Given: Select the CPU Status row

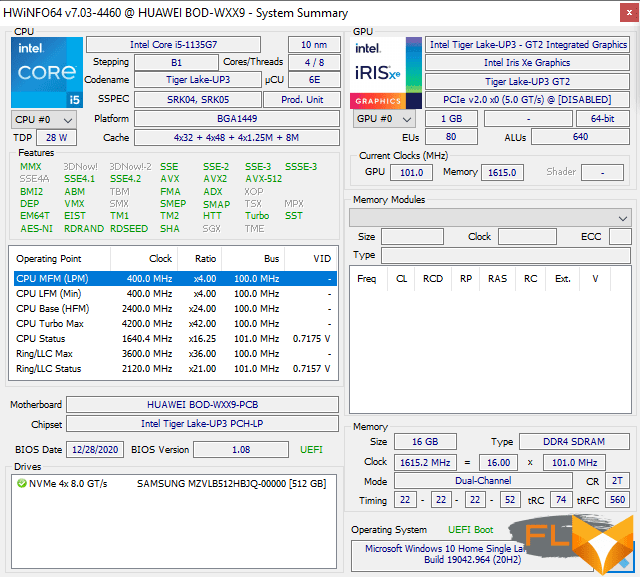Looking at the screenshot, I should click(175, 339).
